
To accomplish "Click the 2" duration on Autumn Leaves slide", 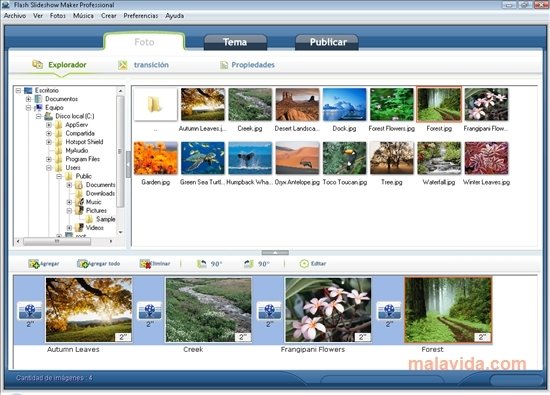I will 123,337.
